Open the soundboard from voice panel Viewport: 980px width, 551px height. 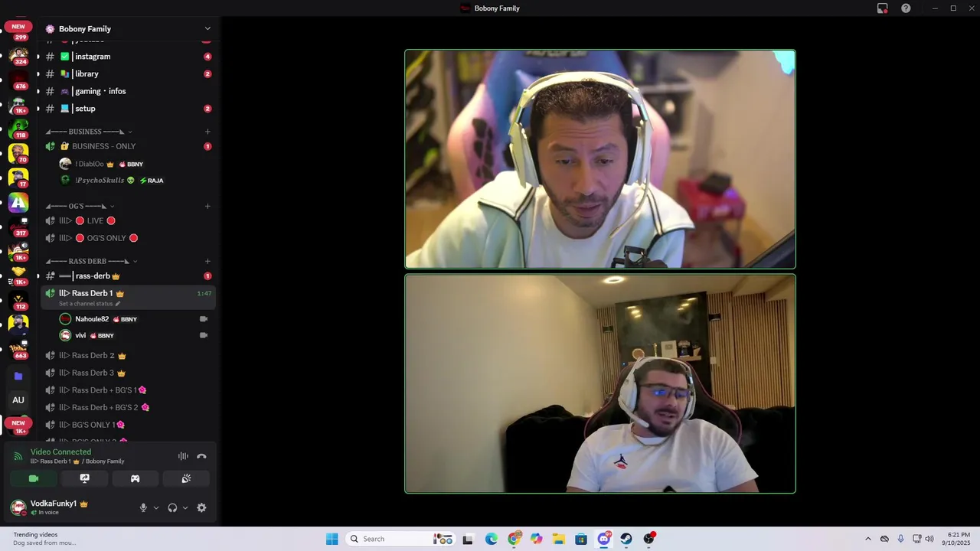click(x=185, y=478)
